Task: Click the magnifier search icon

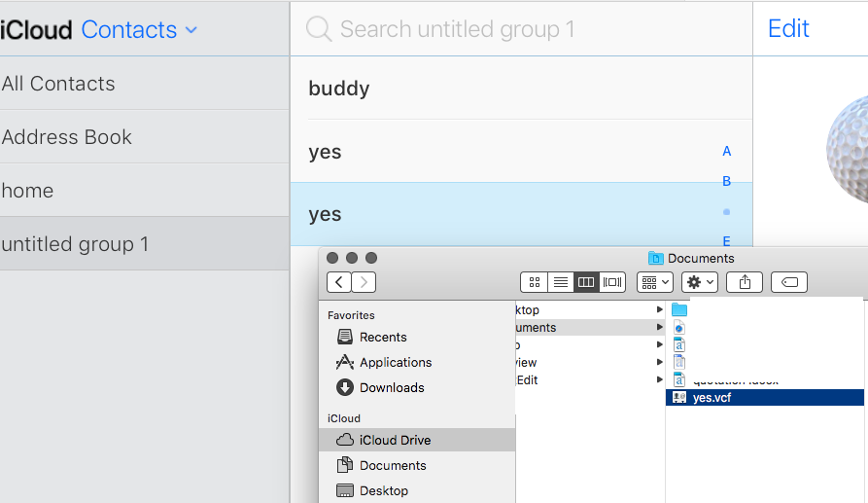Action: click(x=319, y=29)
